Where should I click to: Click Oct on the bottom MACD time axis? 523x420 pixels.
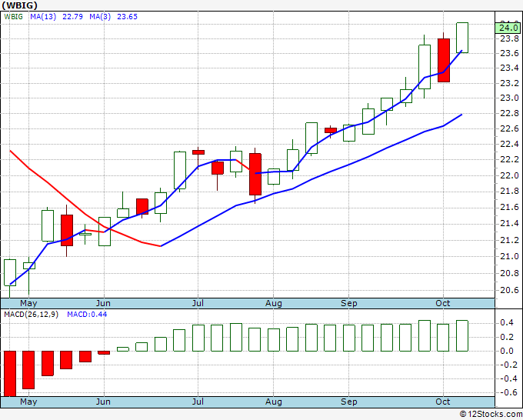click(x=442, y=402)
